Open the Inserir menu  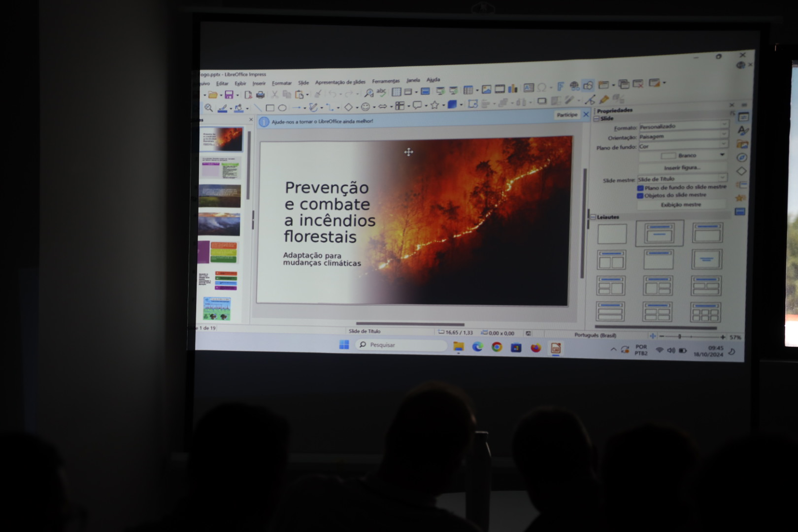click(x=259, y=84)
